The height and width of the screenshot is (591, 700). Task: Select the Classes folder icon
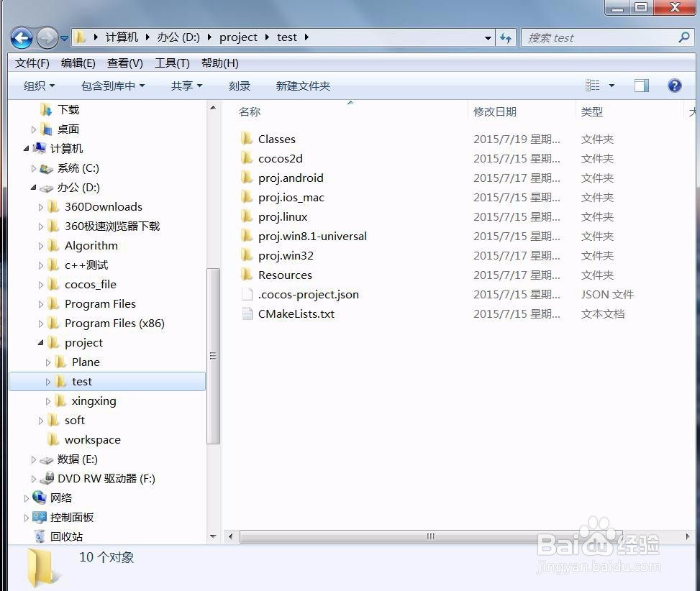[x=247, y=139]
